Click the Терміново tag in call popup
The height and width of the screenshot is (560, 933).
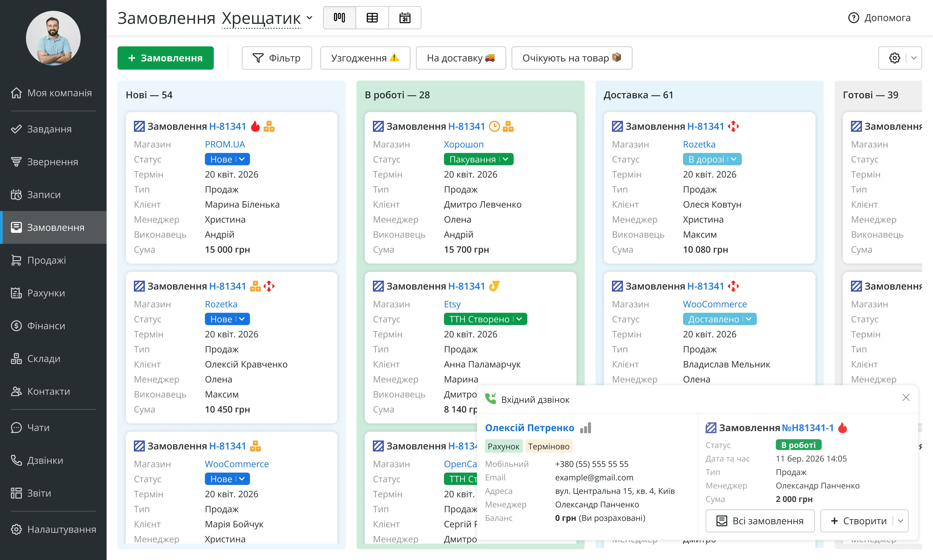pyautogui.click(x=549, y=446)
